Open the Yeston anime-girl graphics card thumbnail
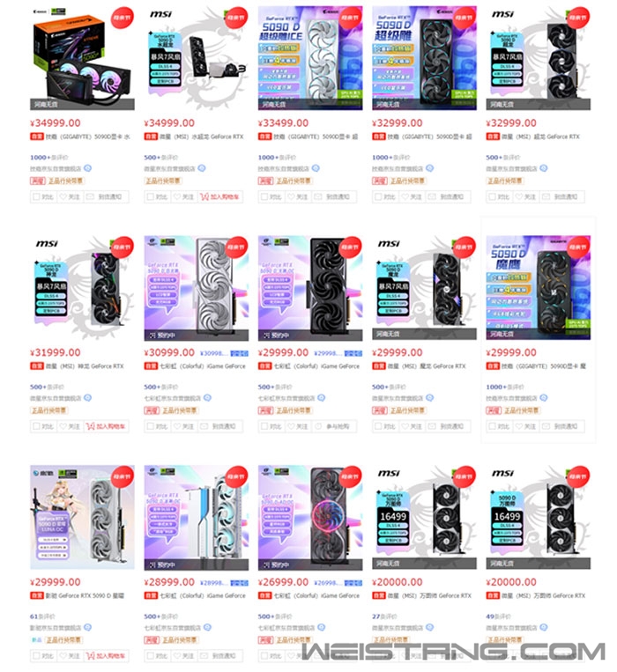The height and width of the screenshot is (672, 617). 82,517
